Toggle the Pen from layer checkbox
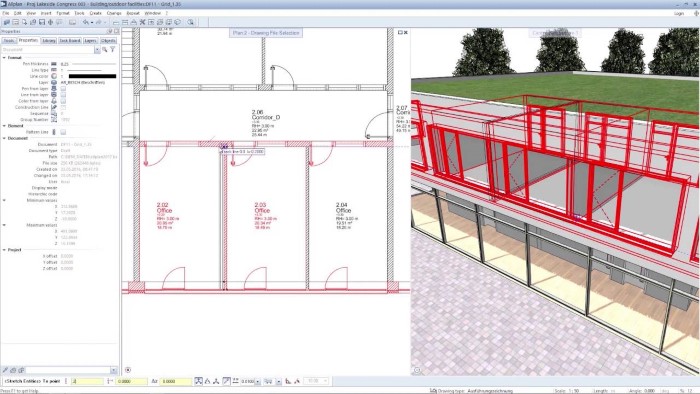The image size is (700, 394). tap(63, 89)
